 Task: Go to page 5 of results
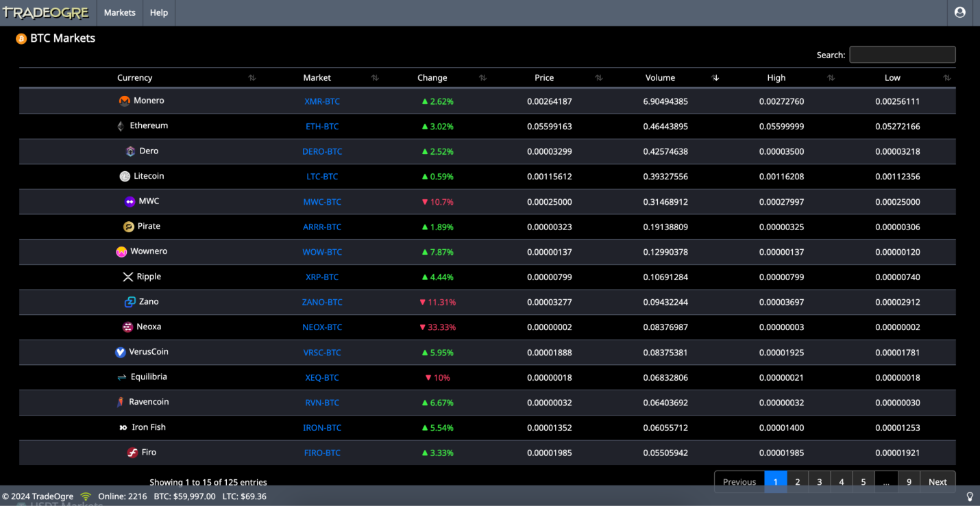coord(863,482)
